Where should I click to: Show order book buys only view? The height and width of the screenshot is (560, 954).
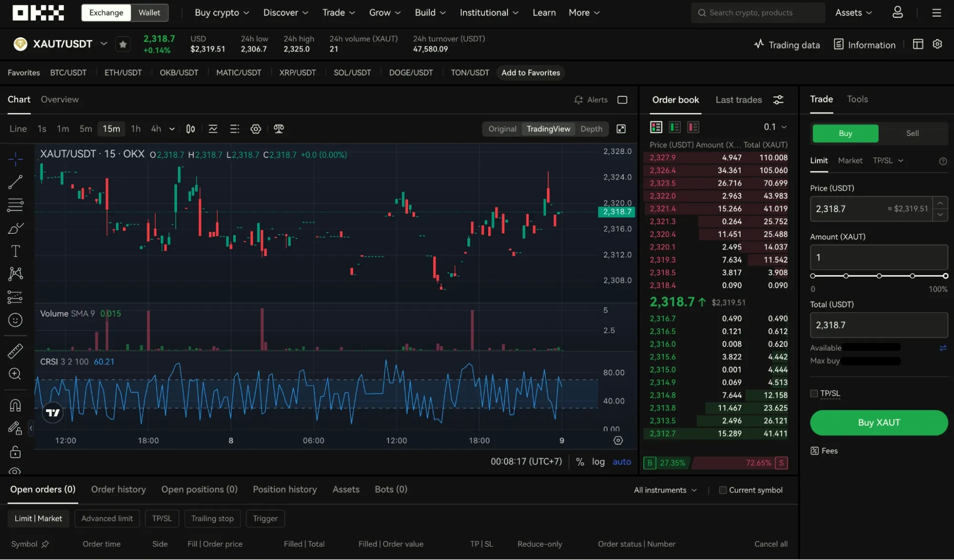(x=674, y=127)
